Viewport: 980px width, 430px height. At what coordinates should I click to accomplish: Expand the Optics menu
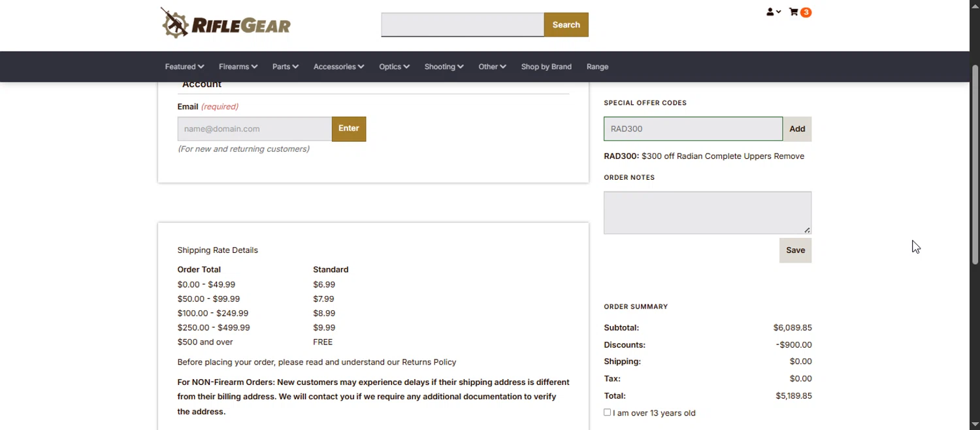[394, 67]
